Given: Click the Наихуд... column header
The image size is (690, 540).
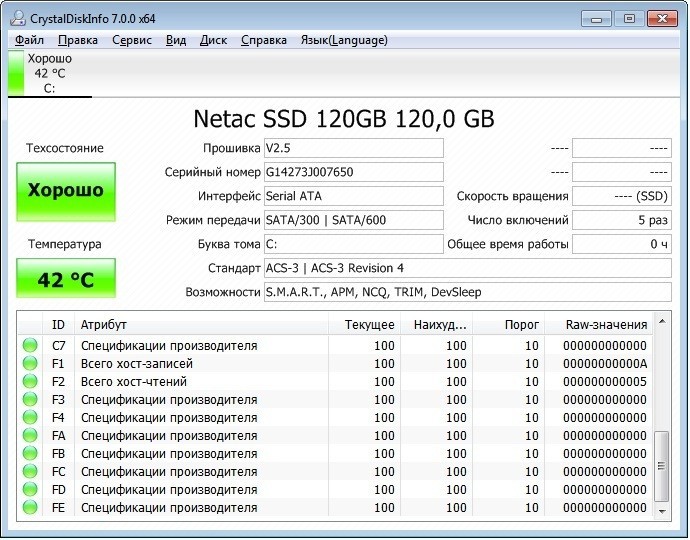Looking at the screenshot, I should click(x=437, y=325).
